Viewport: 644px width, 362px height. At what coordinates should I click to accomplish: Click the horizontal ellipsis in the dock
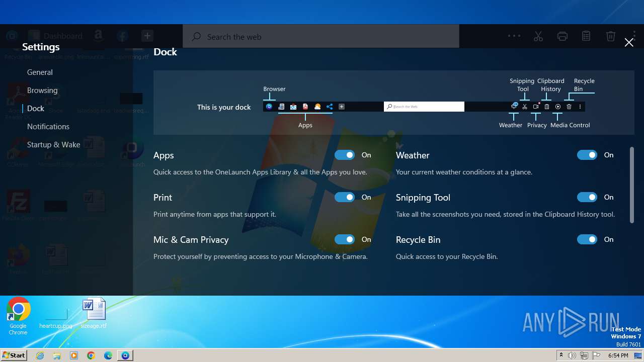tap(514, 36)
